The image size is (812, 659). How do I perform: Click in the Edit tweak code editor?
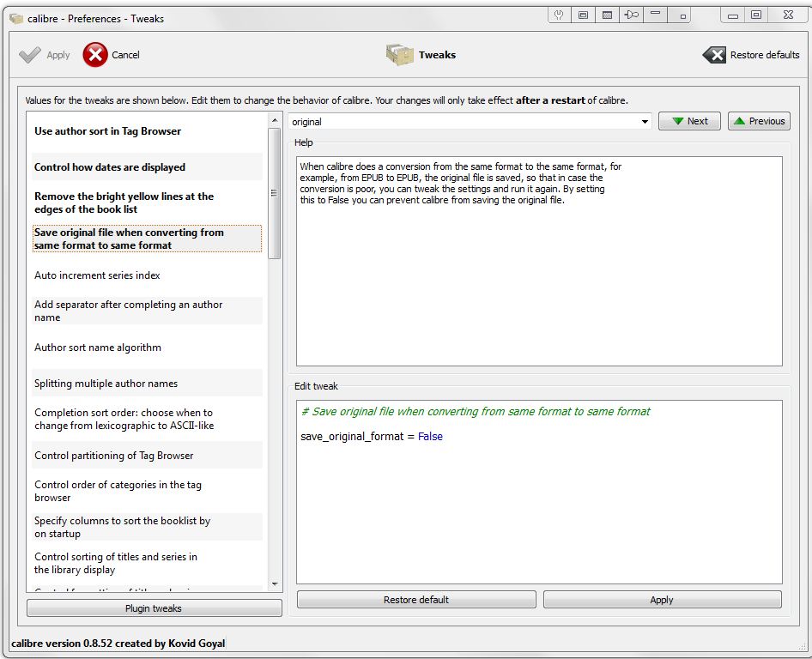tap(539, 492)
